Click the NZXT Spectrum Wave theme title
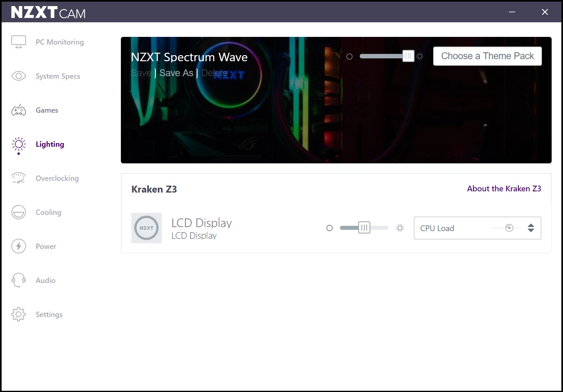This screenshot has width=563, height=392. pos(189,57)
